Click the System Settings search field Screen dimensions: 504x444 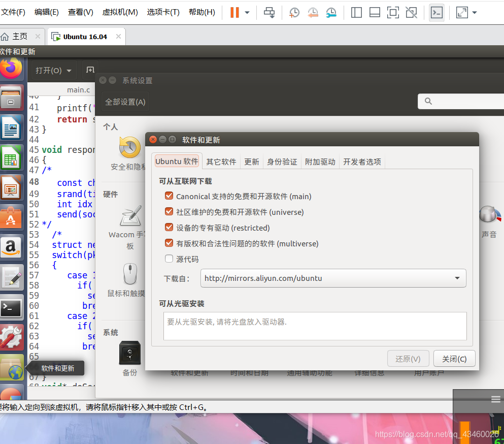click(x=461, y=102)
